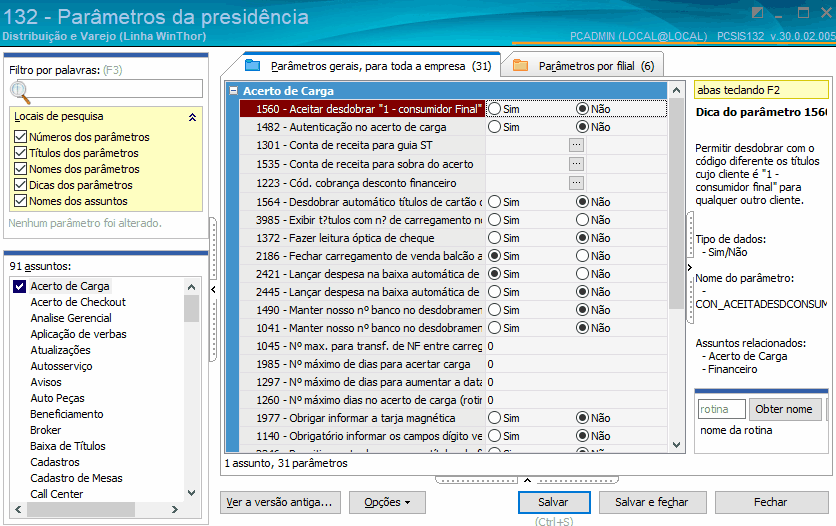This screenshot has height=526, width=836.
Task: Click the Fechar button
Action: (770, 502)
